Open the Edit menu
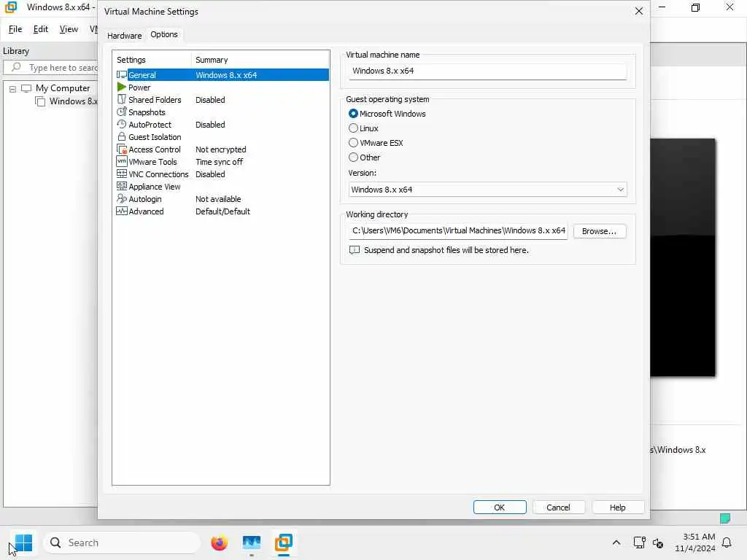Image resolution: width=747 pixels, height=560 pixels. (41, 29)
